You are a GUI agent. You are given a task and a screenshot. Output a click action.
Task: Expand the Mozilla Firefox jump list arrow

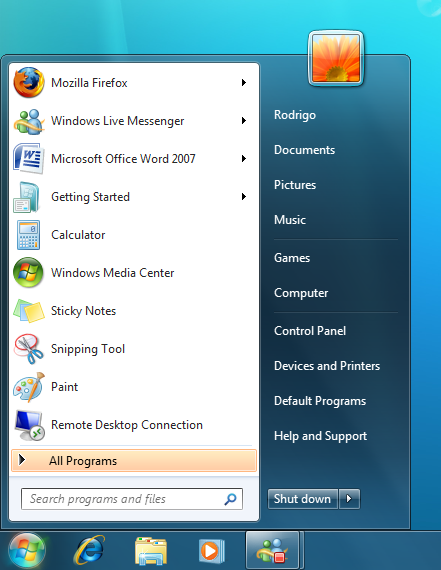click(x=244, y=83)
